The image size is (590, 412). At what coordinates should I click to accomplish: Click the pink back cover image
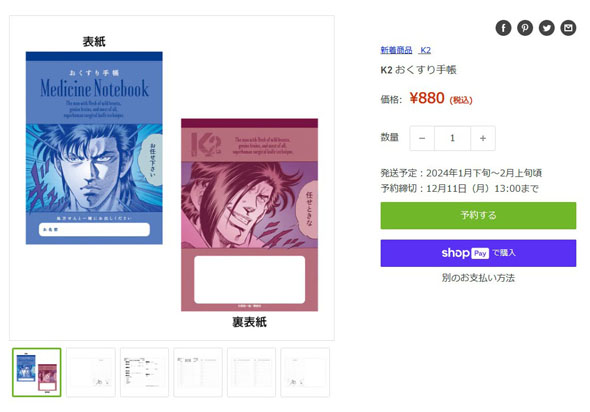[x=249, y=215]
